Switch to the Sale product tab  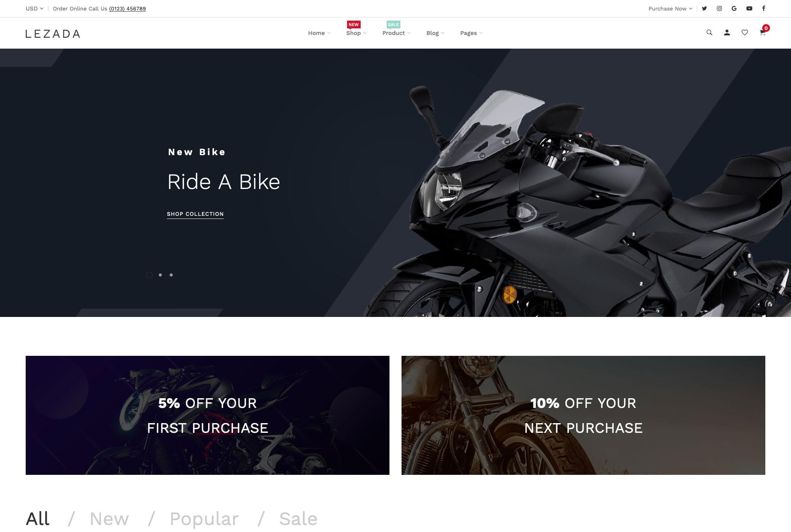(x=298, y=519)
